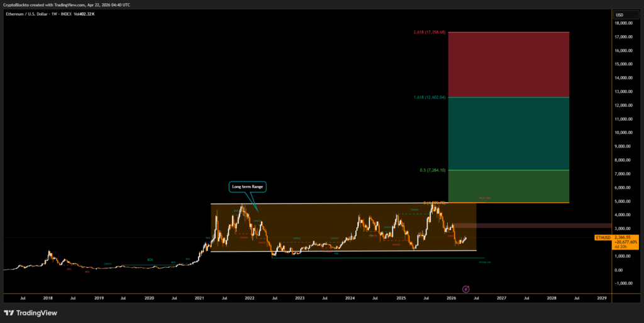
Task: Click the wide teal BOS label near 2020
Action: [150, 260]
